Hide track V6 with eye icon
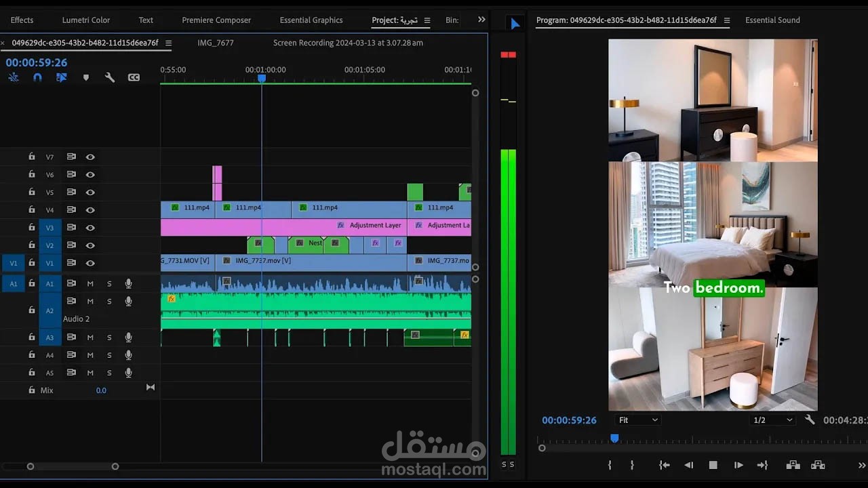 (x=90, y=174)
